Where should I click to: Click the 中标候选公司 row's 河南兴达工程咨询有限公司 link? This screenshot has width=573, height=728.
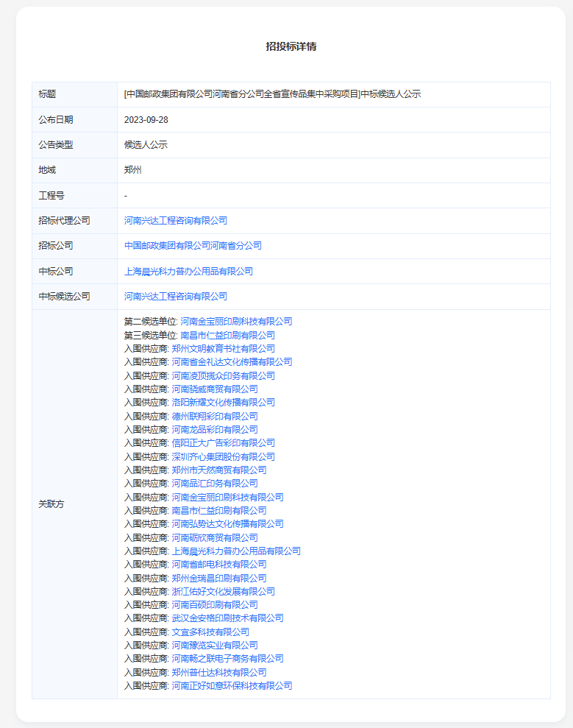pyautogui.click(x=176, y=296)
